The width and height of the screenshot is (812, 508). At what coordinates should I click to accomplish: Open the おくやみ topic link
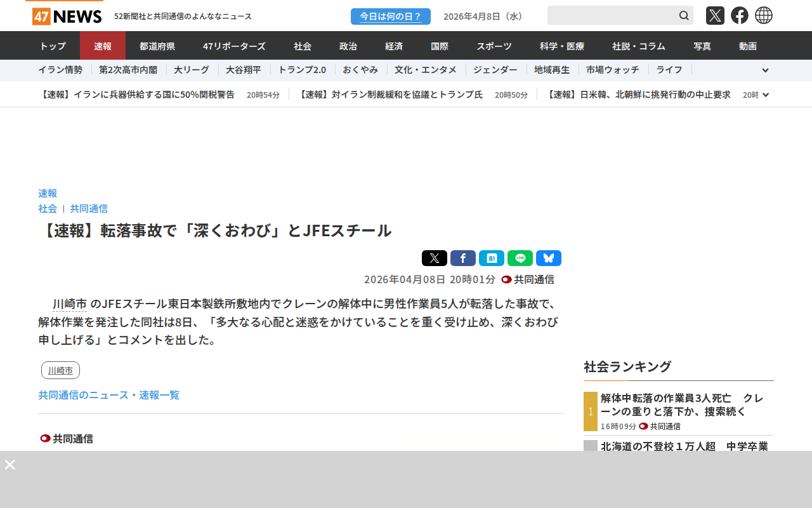pyautogui.click(x=360, y=70)
